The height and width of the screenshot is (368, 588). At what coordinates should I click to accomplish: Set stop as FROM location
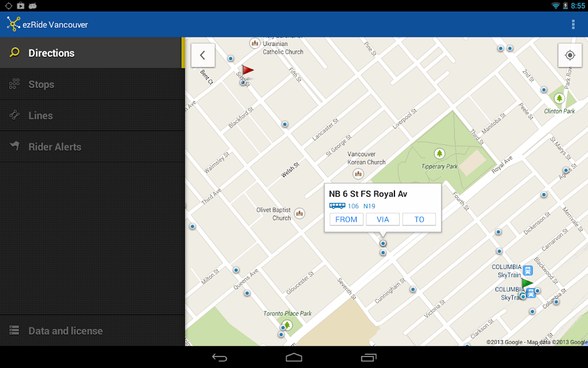tap(346, 219)
